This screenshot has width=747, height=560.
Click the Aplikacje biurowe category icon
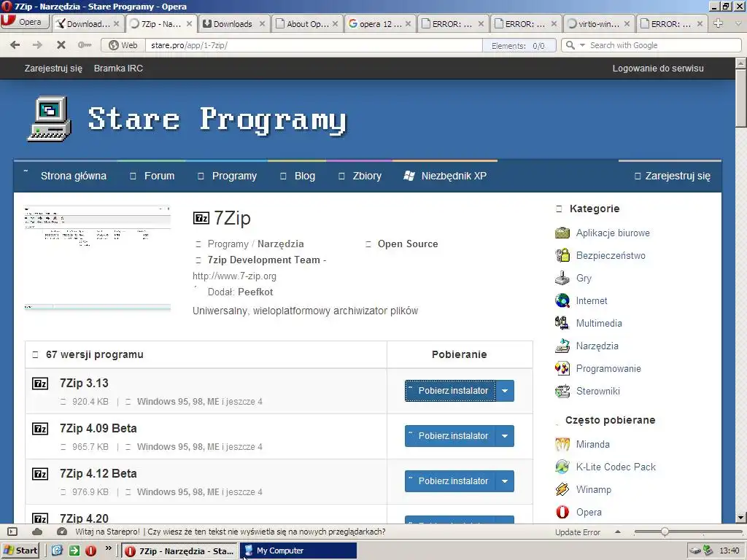click(x=562, y=233)
